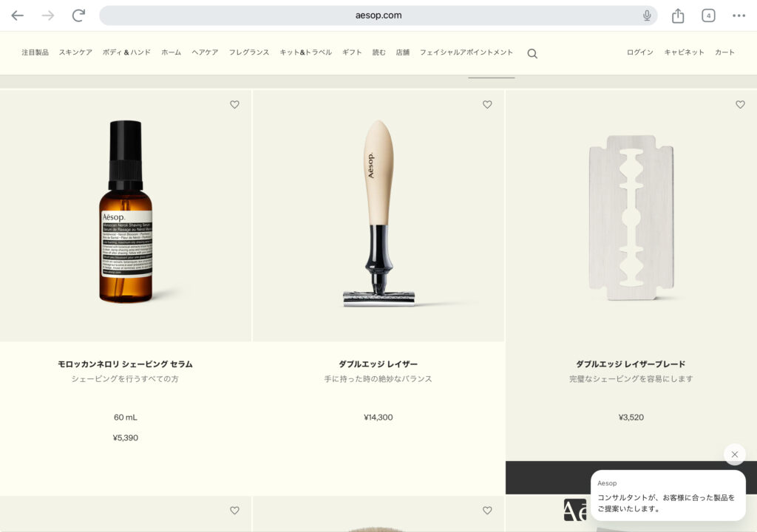
Task: Open the browser three-dot more menu
Action: (739, 16)
